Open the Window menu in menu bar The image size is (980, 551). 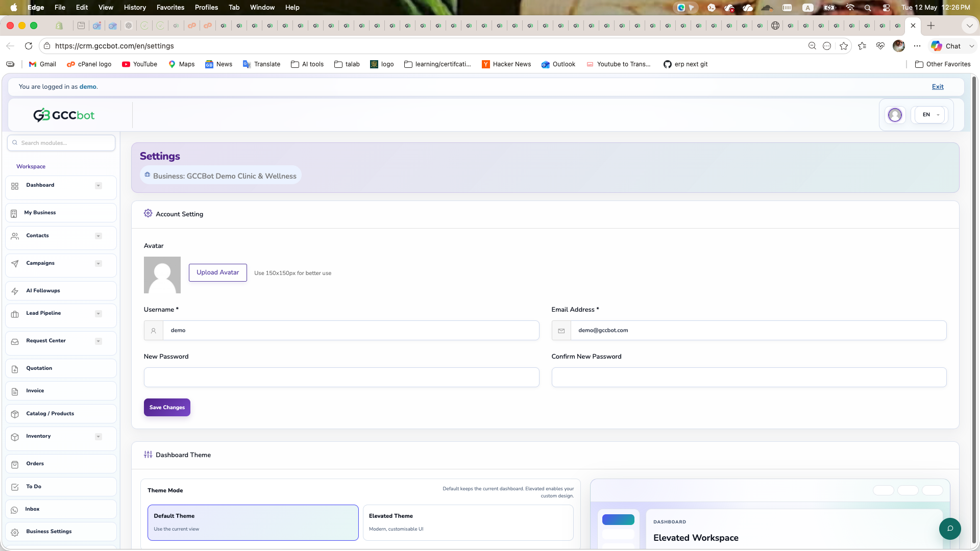tap(262, 8)
